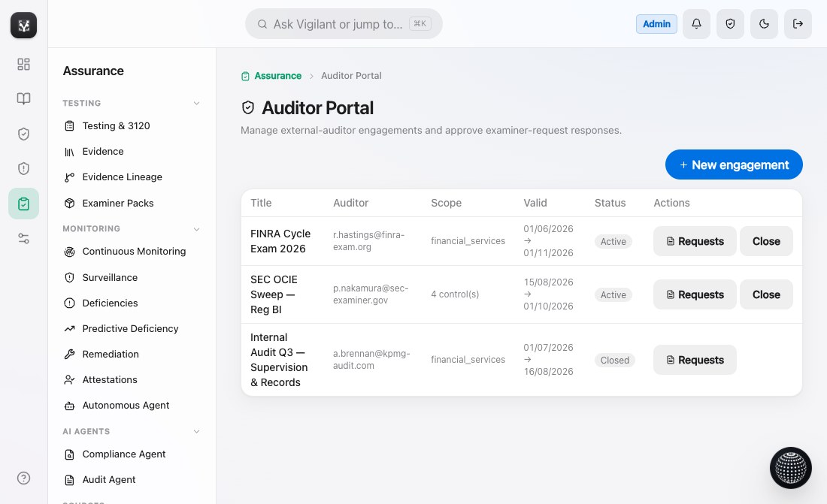Collapse the MONITORING section chevron
827x504 pixels.
[x=196, y=229]
